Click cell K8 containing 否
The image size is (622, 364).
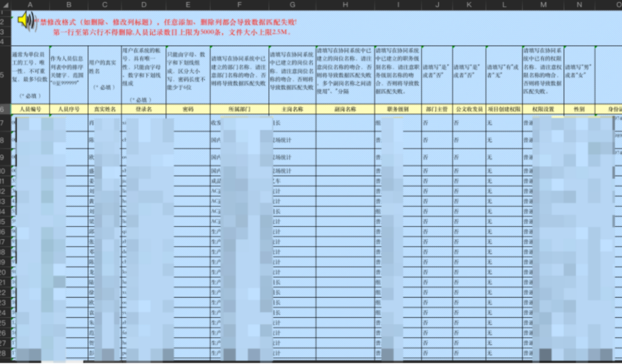coord(469,140)
